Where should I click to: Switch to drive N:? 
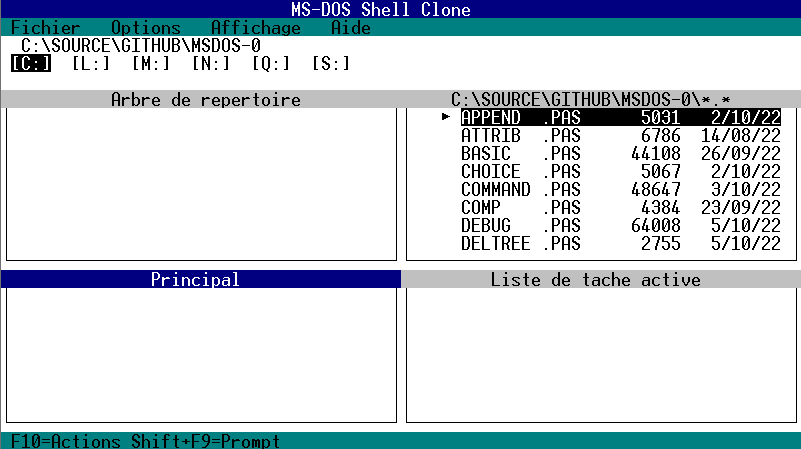point(211,64)
